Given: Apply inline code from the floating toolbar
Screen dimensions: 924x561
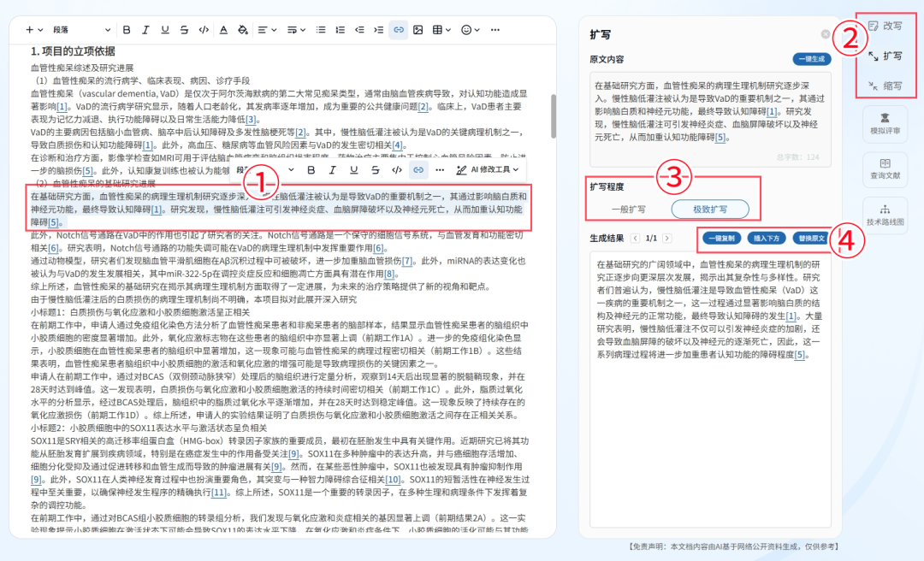Looking at the screenshot, I should coord(397,169).
